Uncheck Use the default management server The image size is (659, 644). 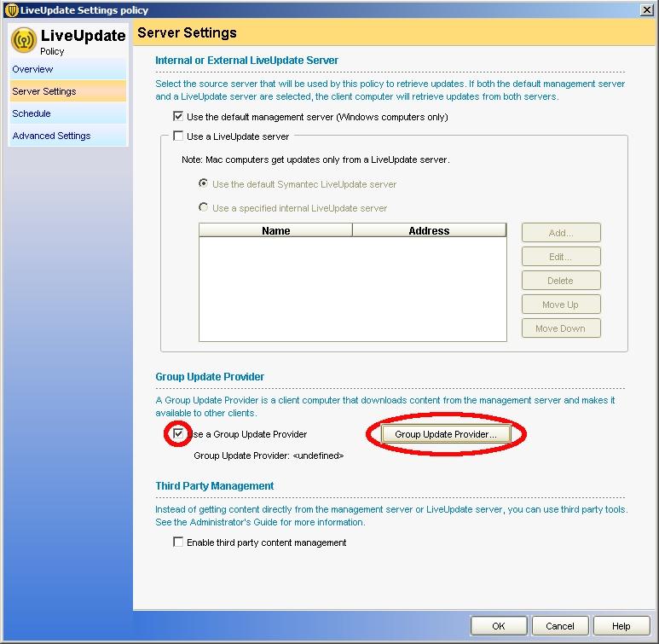click(178, 116)
